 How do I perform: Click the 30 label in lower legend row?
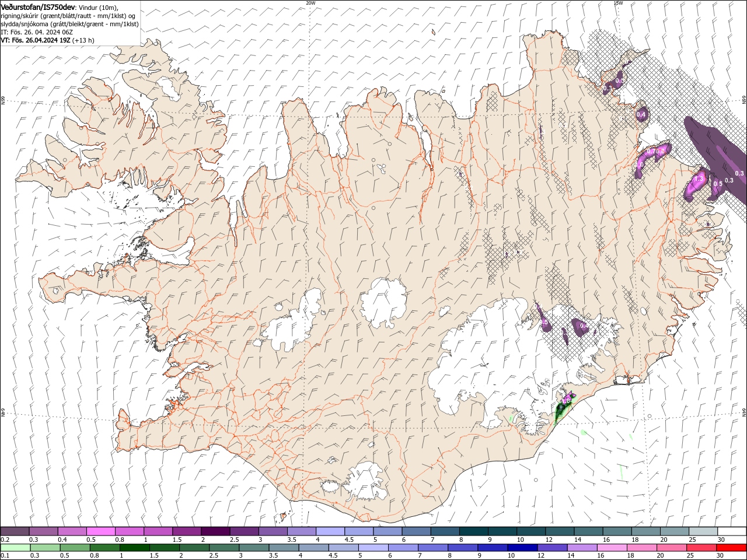[720, 555]
